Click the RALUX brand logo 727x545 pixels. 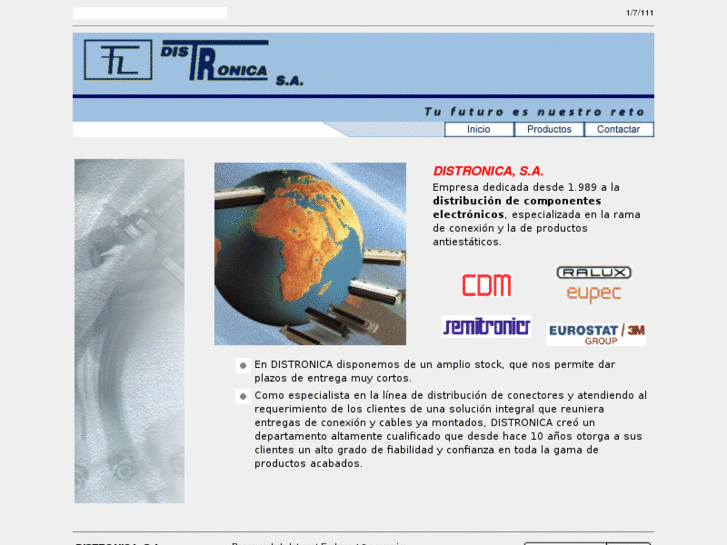593,272
